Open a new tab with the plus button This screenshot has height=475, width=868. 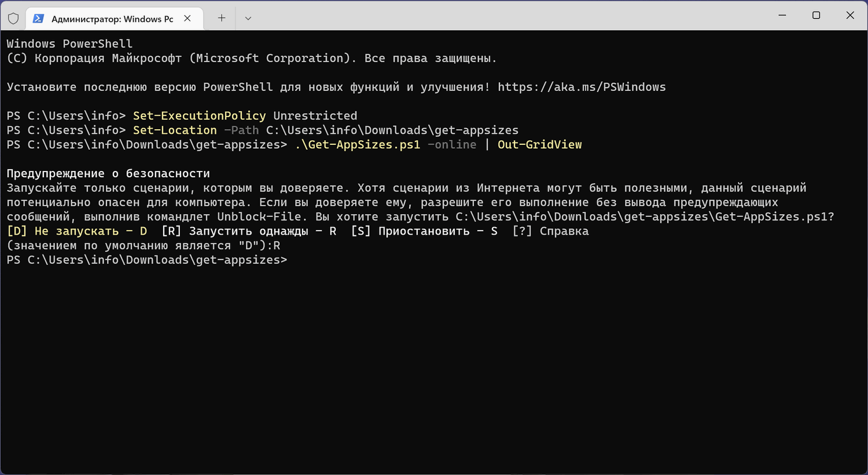(x=222, y=18)
